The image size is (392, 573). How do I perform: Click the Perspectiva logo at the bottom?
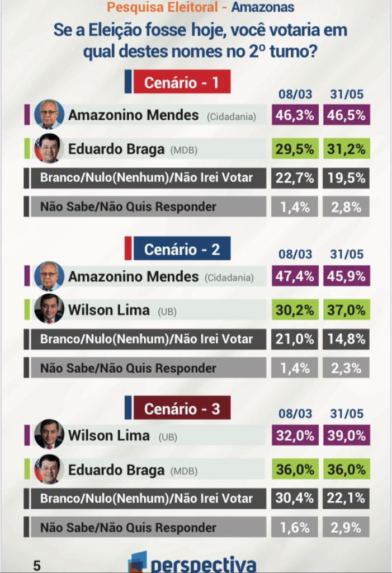pos(193,562)
